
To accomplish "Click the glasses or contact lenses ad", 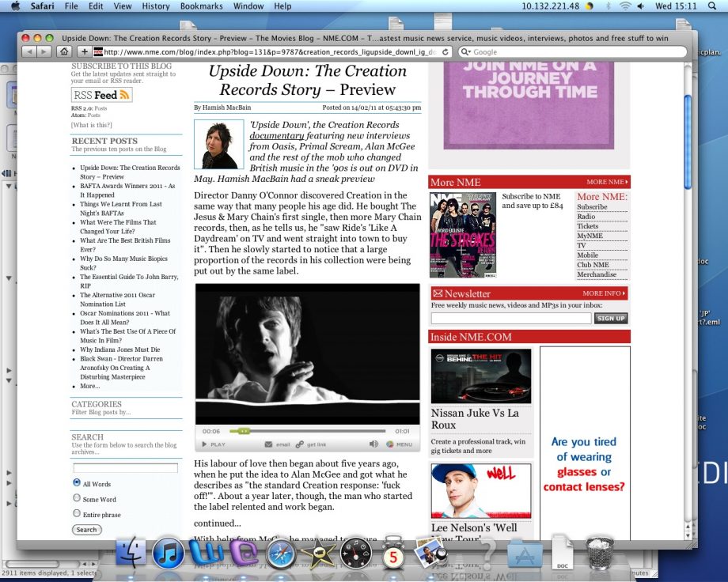I will tap(585, 443).
